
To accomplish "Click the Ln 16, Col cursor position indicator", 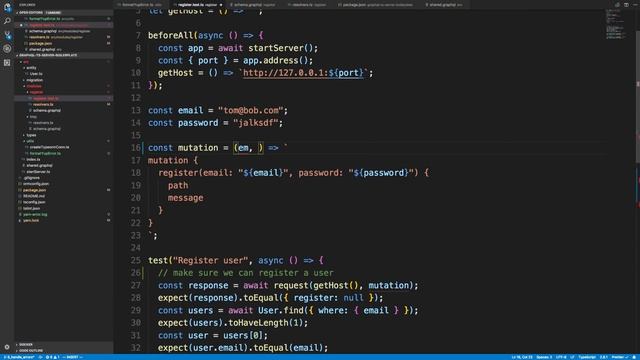I will [x=522, y=357].
